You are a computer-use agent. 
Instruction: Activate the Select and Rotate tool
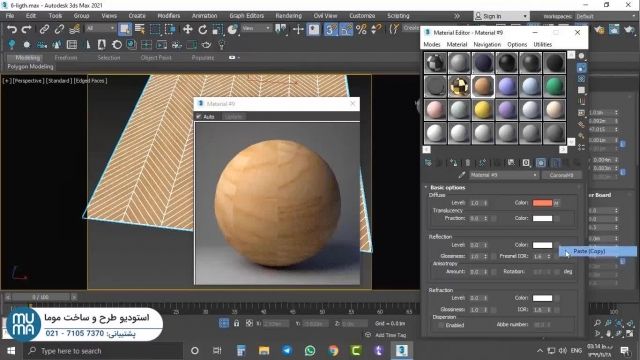[203, 29]
